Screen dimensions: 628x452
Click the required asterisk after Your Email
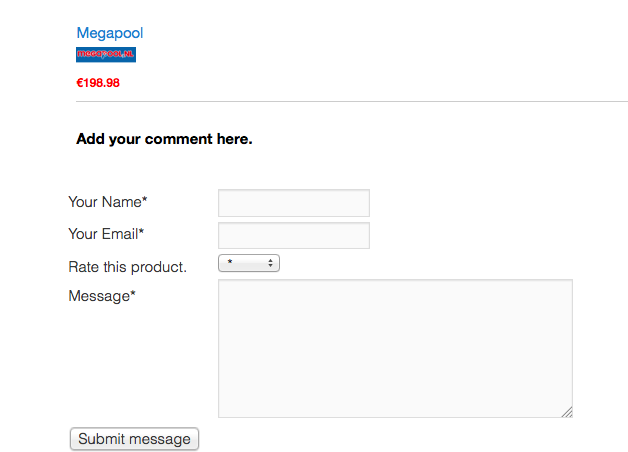[x=141, y=233]
